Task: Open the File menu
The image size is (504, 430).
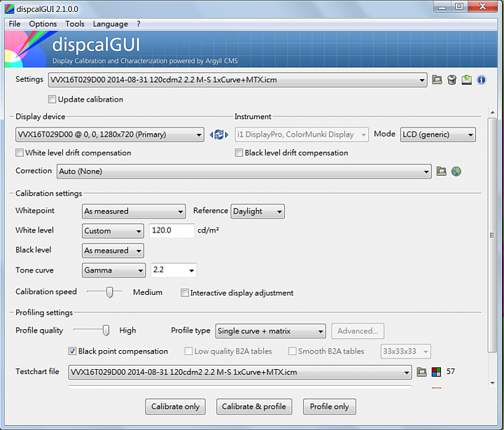Action: 15,24
